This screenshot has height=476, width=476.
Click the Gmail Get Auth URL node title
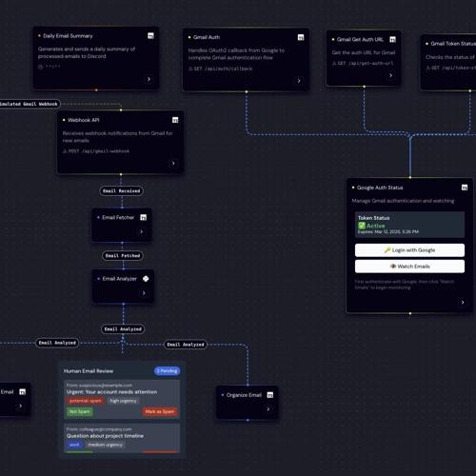360,39
